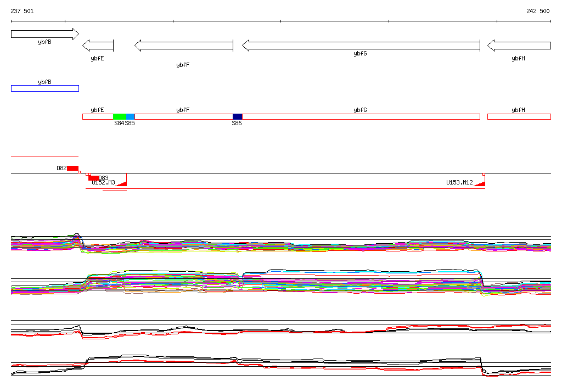Click the U153.M12 label
Image resolution: width=562 pixels, height=392 pixels.
(x=459, y=183)
